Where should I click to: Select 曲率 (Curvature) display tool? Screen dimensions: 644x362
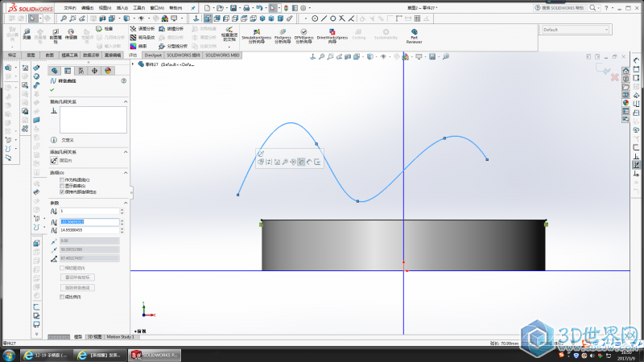click(138, 46)
